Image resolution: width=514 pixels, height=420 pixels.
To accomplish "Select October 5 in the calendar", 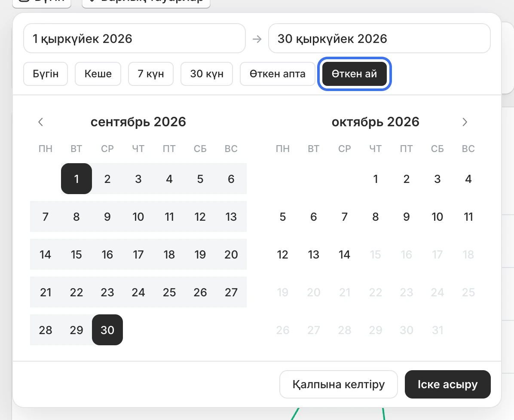I will pyautogui.click(x=282, y=216).
